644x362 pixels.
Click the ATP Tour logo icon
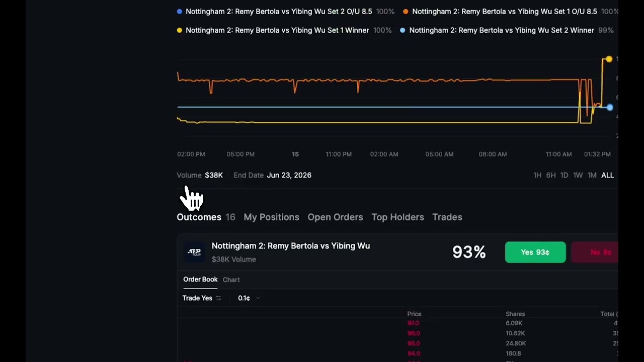(x=194, y=252)
